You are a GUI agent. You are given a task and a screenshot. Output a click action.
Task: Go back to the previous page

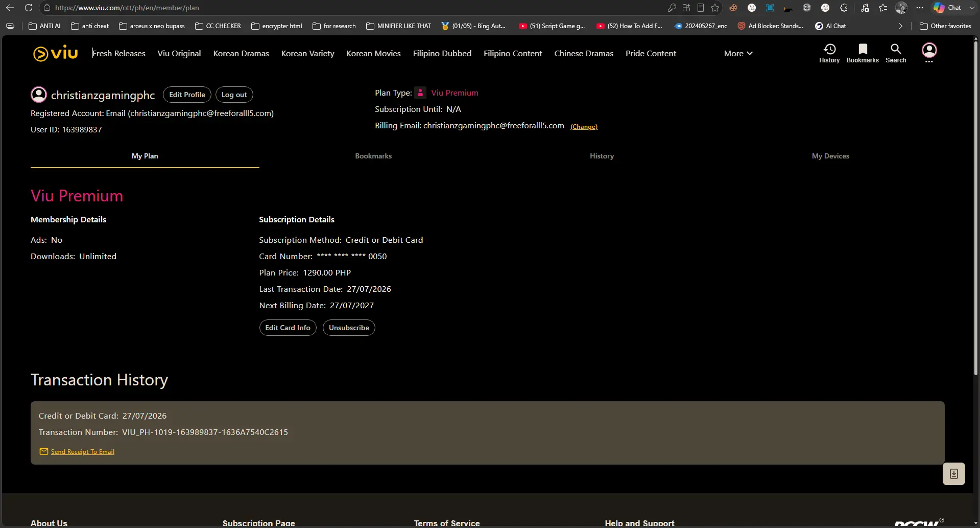pos(10,8)
